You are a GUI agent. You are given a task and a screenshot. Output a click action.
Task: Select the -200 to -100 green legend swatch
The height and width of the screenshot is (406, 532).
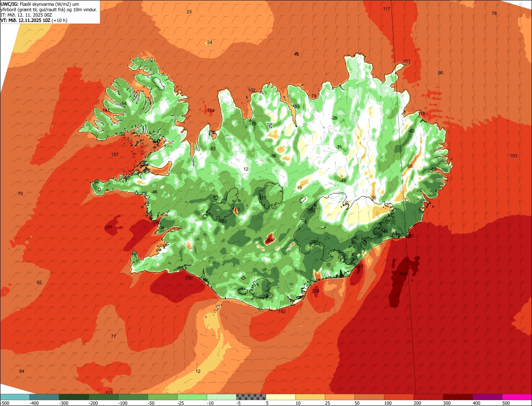(103, 397)
